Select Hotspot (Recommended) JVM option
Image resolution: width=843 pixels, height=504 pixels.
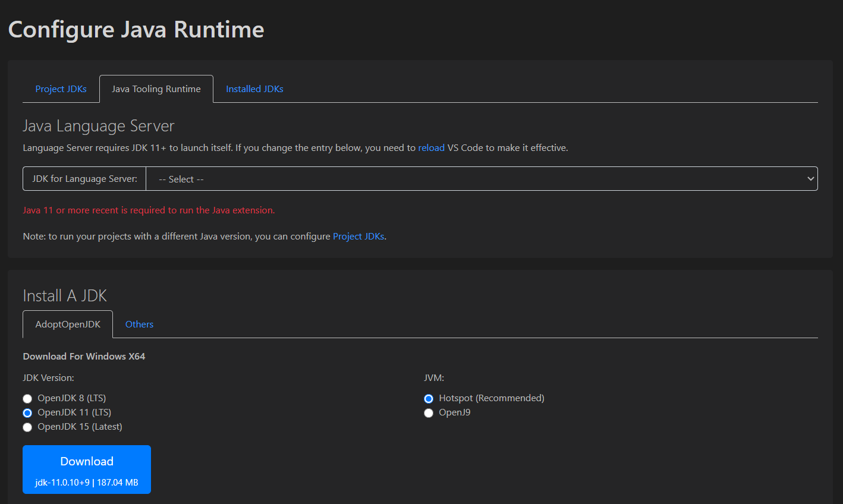(x=429, y=398)
